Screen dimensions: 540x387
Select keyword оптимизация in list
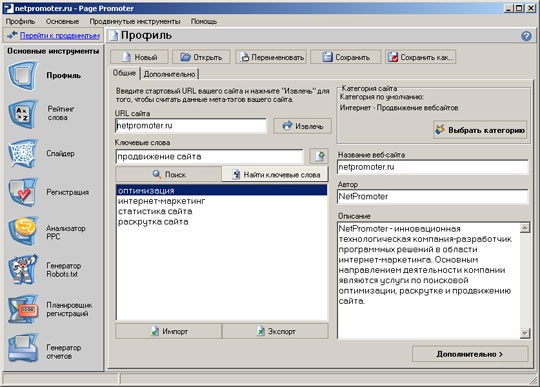pyautogui.click(x=222, y=190)
